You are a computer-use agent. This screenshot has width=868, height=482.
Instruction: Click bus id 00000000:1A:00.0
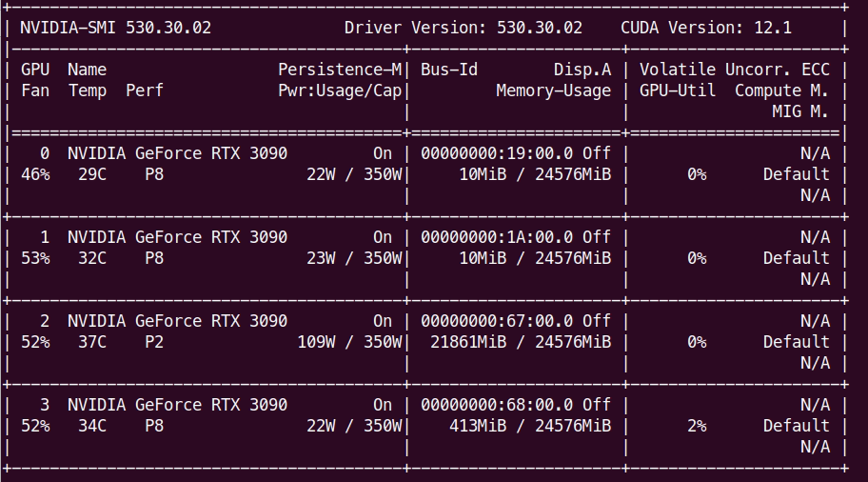point(497,237)
